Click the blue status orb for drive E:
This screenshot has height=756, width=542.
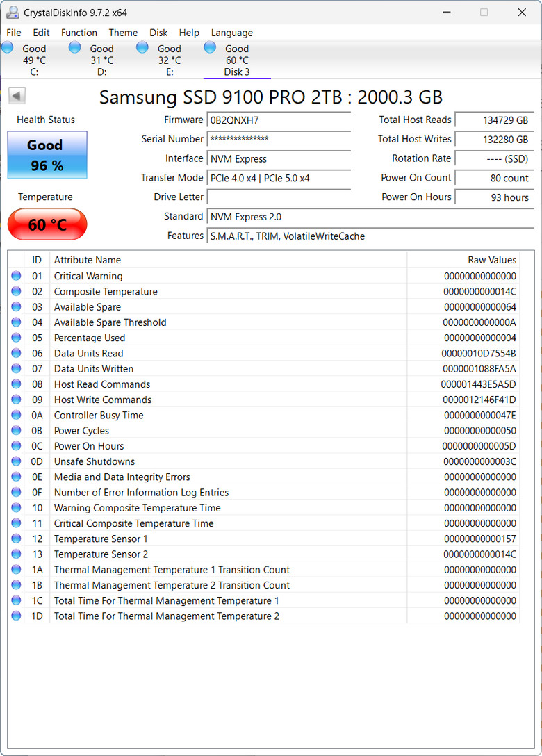(x=142, y=47)
